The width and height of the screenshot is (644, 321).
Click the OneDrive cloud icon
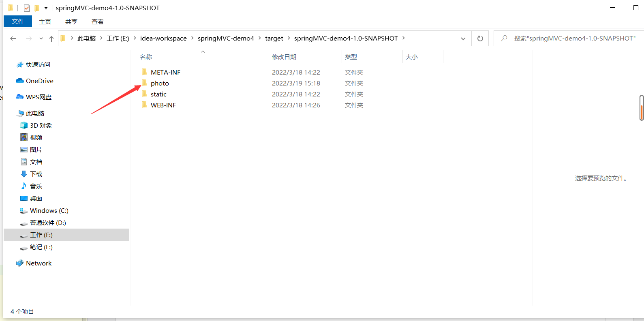point(20,81)
